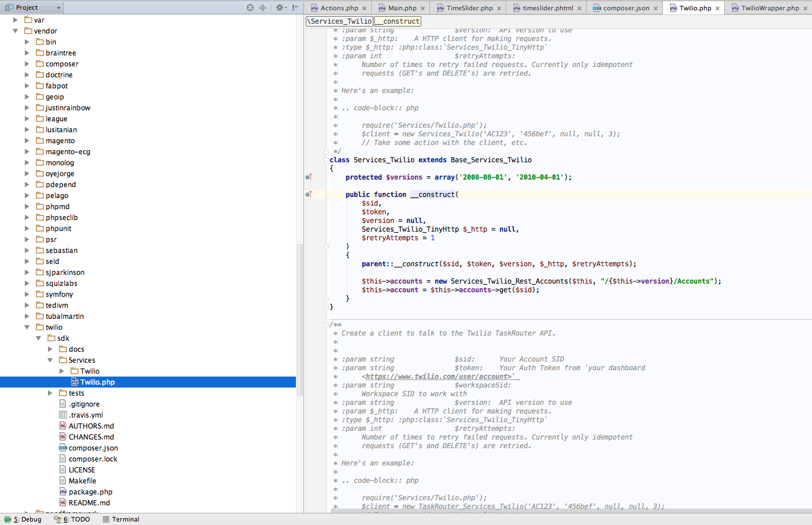Select the LICENSE file
The width and height of the screenshot is (812, 525).
point(81,470)
